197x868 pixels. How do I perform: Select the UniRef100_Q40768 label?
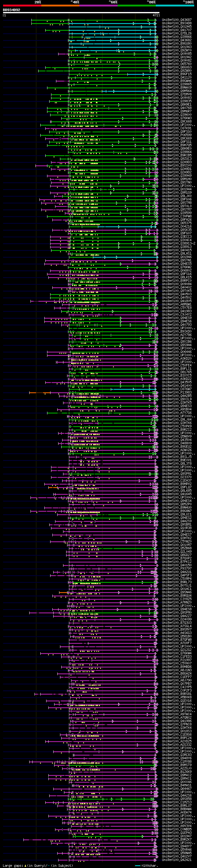[177, 108]
